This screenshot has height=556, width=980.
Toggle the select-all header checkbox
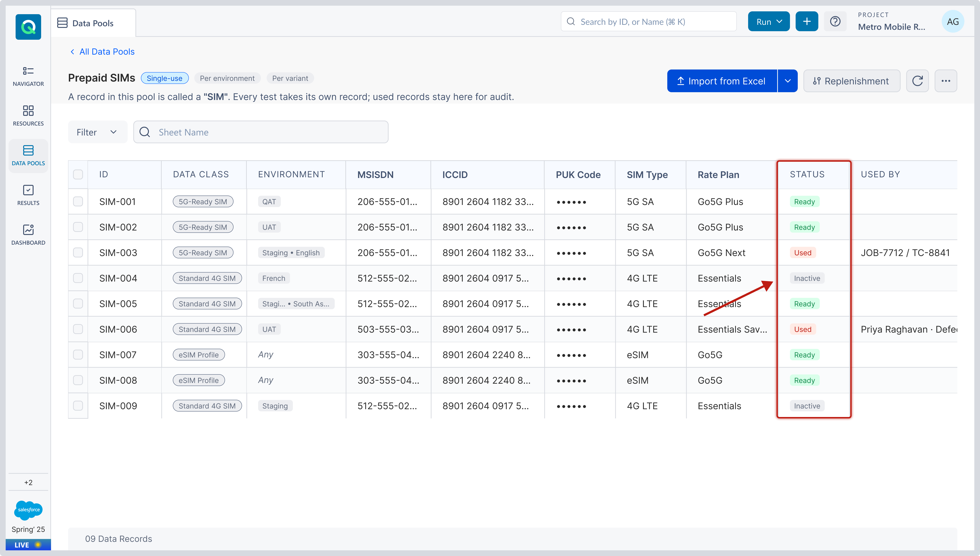(x=78, y=174)
